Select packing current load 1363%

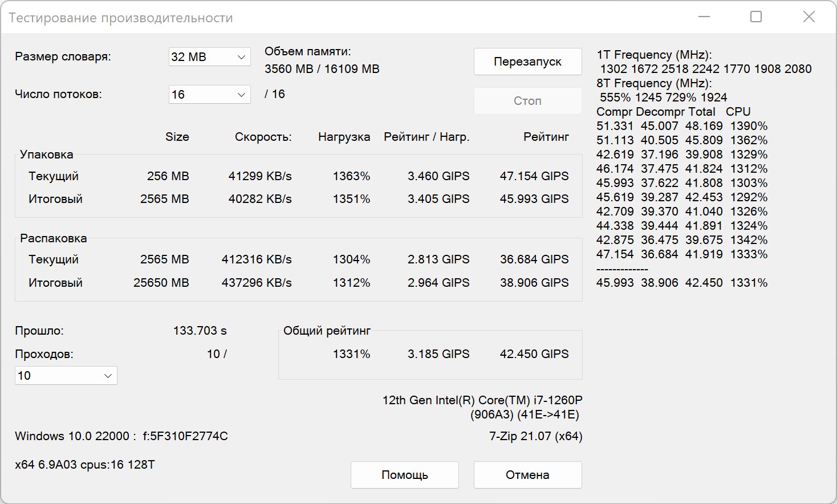point(351,176)
